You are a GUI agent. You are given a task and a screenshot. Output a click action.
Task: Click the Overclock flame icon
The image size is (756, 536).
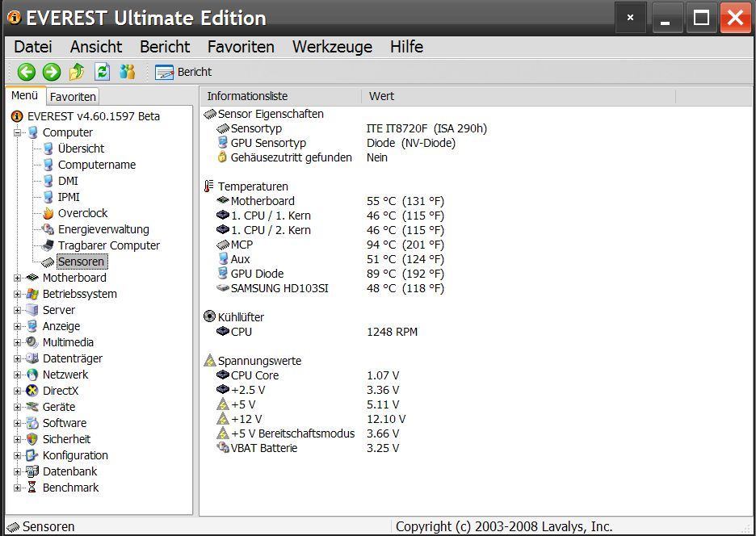[48, 213]
